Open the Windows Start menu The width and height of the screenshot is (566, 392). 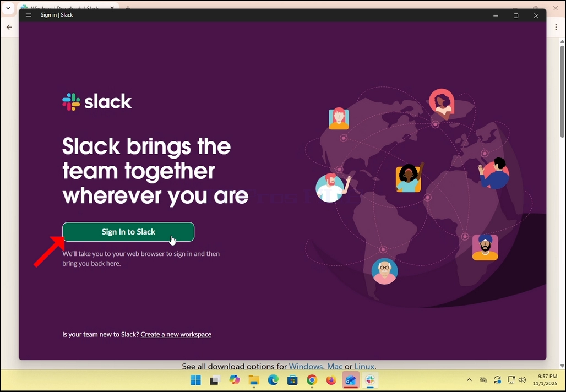click(x=195, y=380)
